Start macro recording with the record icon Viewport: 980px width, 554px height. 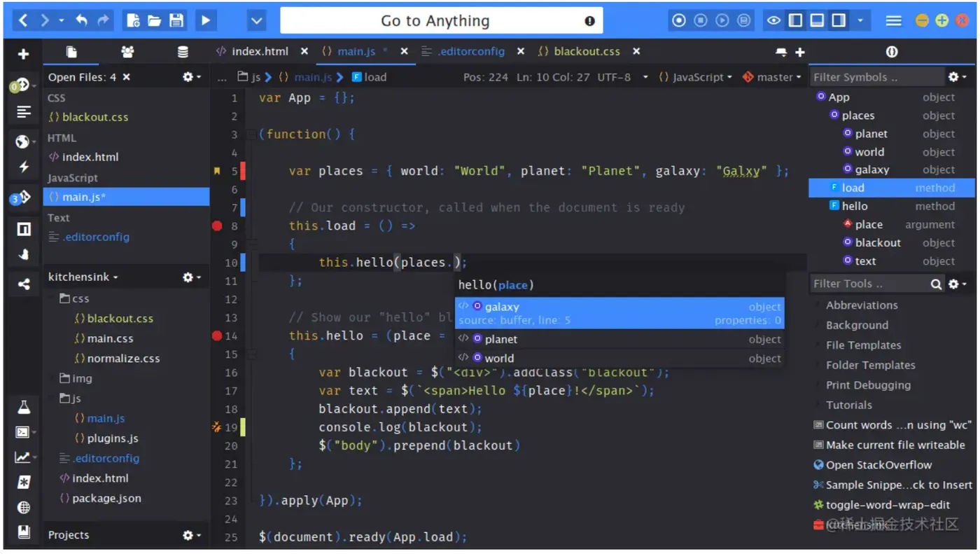[678, 20]
